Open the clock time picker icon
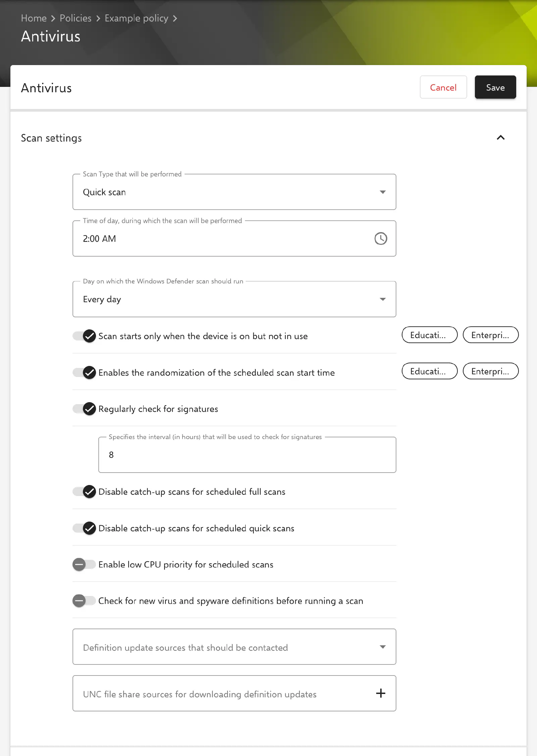The image size is (537, 756). (381, 238)
